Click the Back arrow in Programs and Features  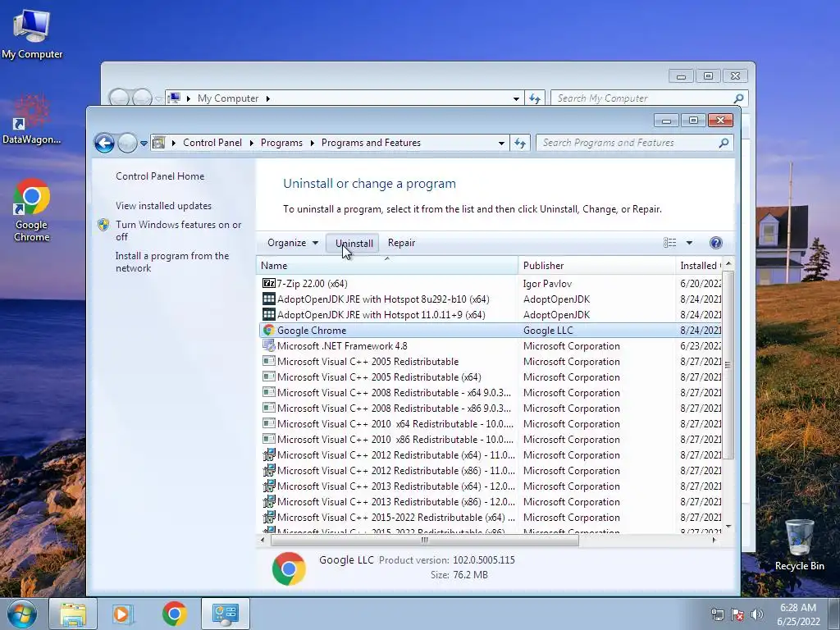[104, 143]
